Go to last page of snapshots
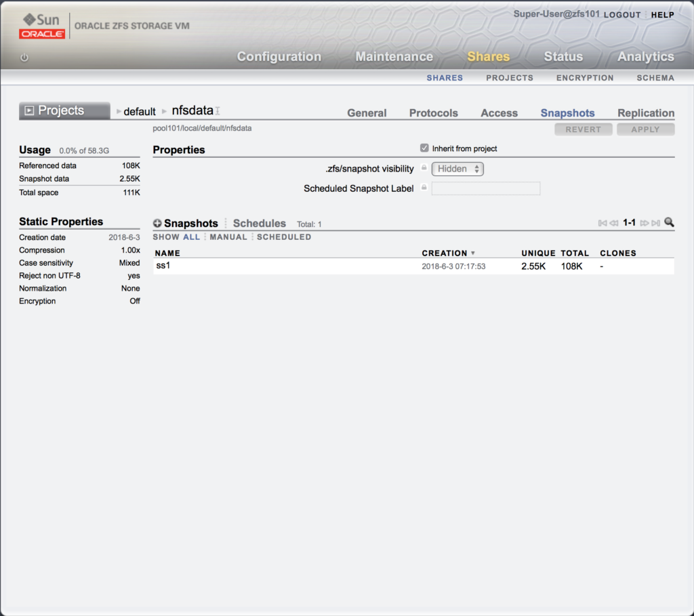Screen dimensions: 694x616 click(655, 223)
